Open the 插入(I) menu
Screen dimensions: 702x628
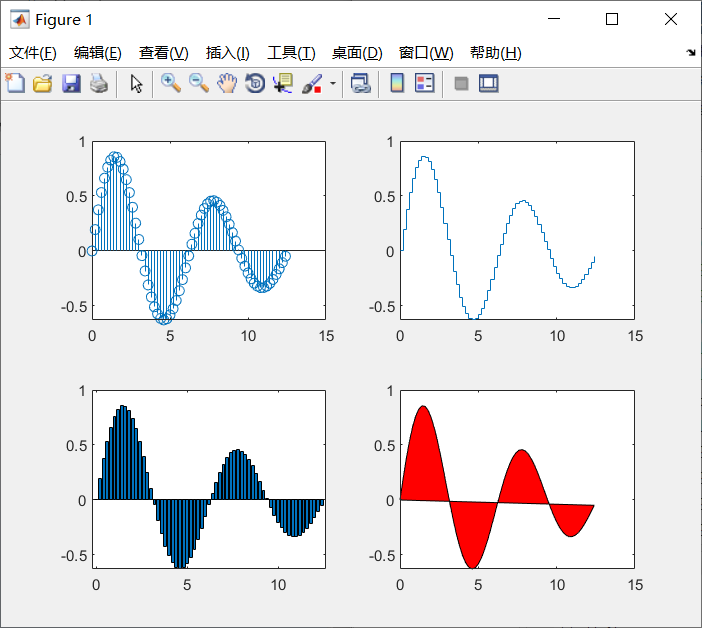[x=227, y=53]
